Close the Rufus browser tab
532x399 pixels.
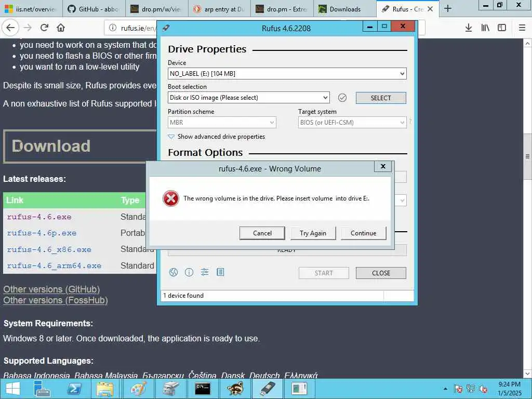430,9
